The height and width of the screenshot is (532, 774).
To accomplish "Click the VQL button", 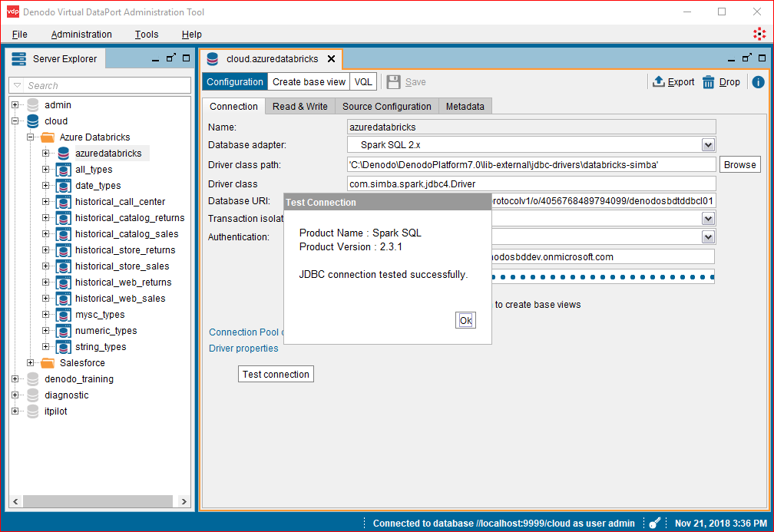I will coord(363,82).
